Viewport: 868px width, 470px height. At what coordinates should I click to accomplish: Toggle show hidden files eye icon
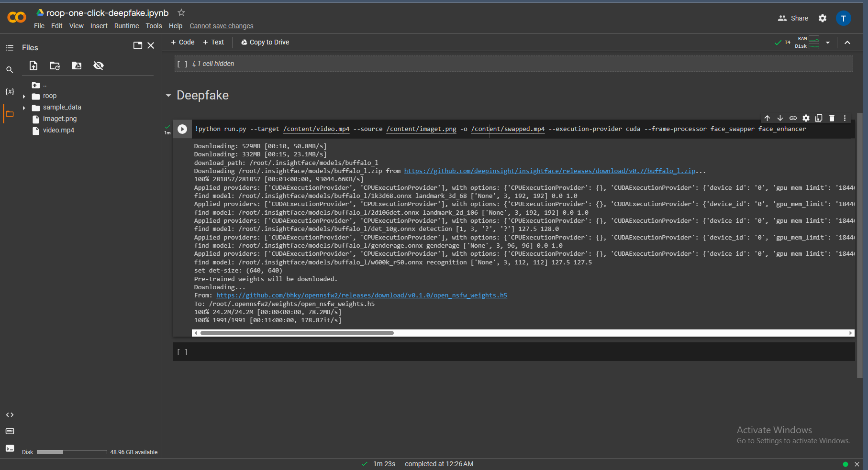pos(99,66)
